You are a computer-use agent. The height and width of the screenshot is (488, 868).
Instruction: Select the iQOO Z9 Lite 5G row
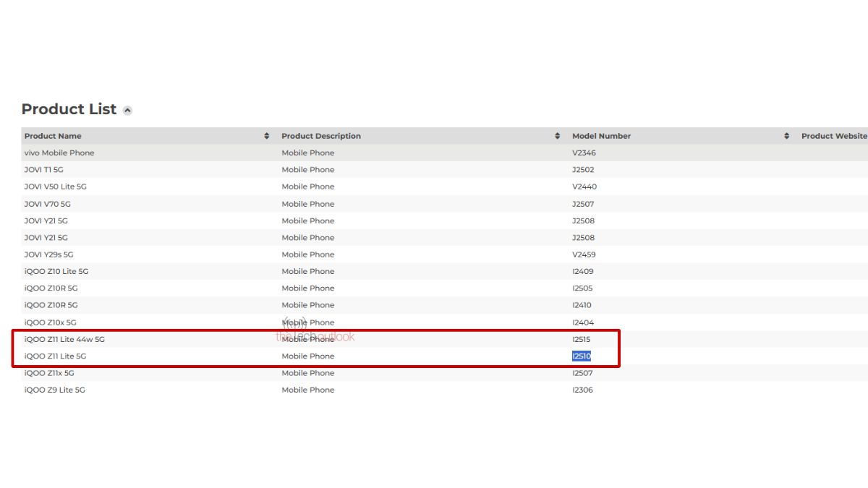click(55, 390)
